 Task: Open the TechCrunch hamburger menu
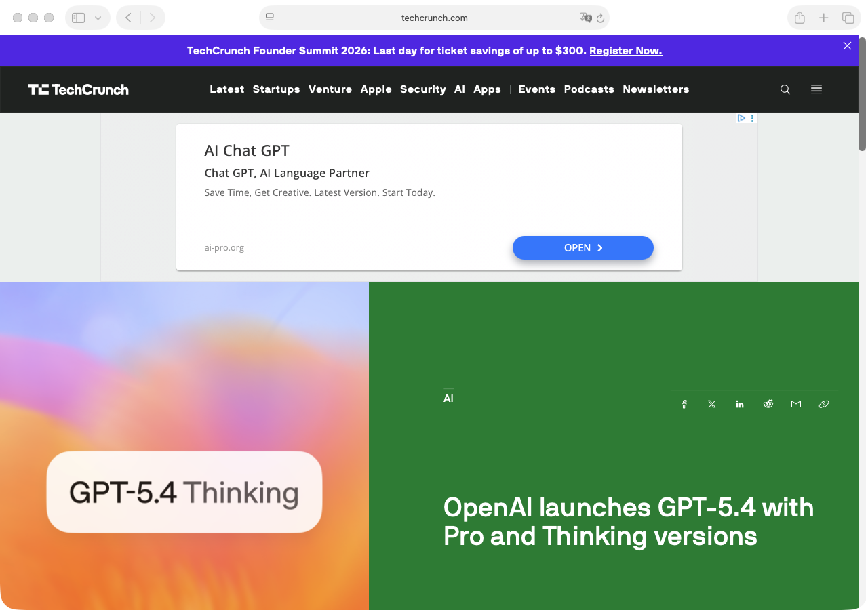coord(816,89)
